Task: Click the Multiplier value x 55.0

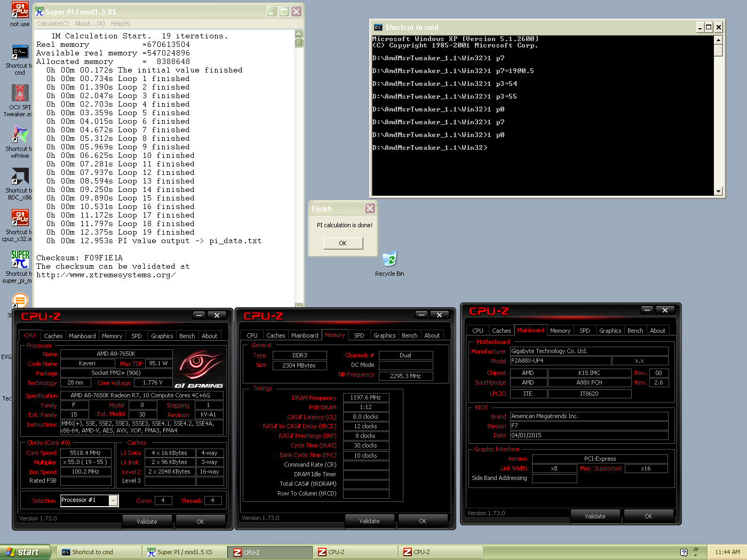Action: point(85,462)
